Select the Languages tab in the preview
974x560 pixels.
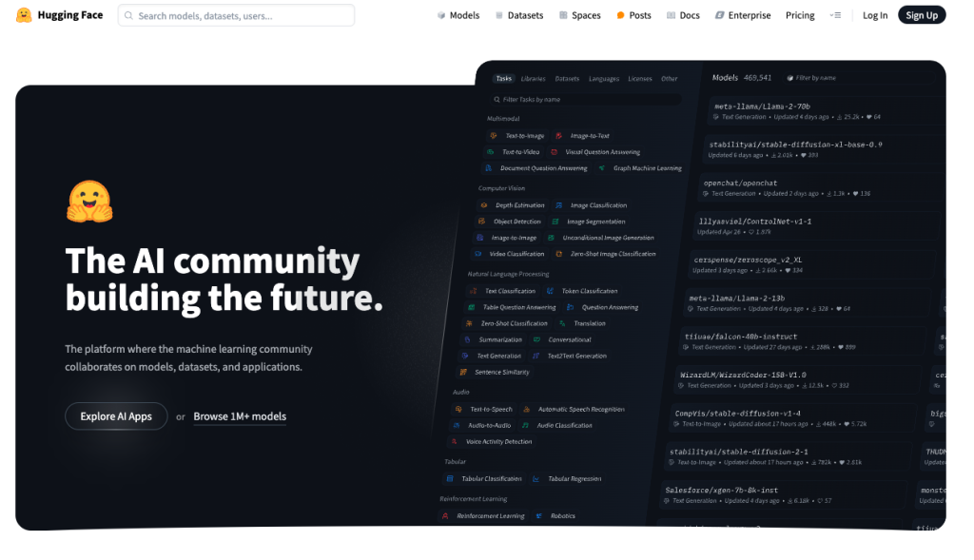604,79
